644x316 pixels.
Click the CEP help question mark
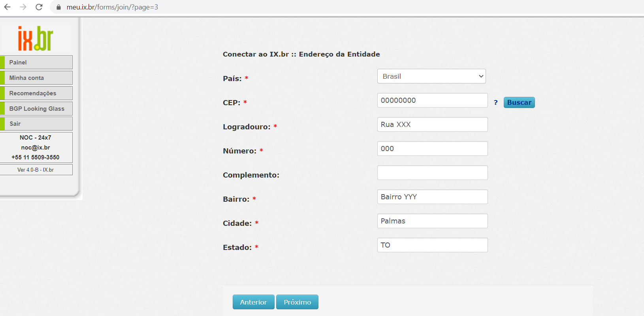click(x=496, y=103)
